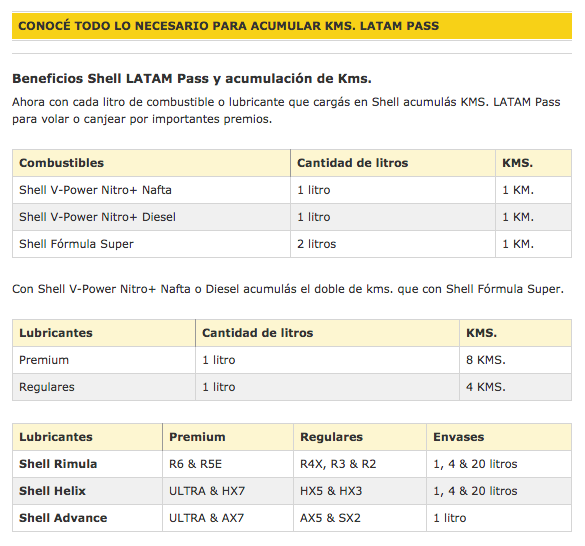
Task: Click the 'AX5 & SX2' cell
Action: pyautogui.click(x=360, y=518)
